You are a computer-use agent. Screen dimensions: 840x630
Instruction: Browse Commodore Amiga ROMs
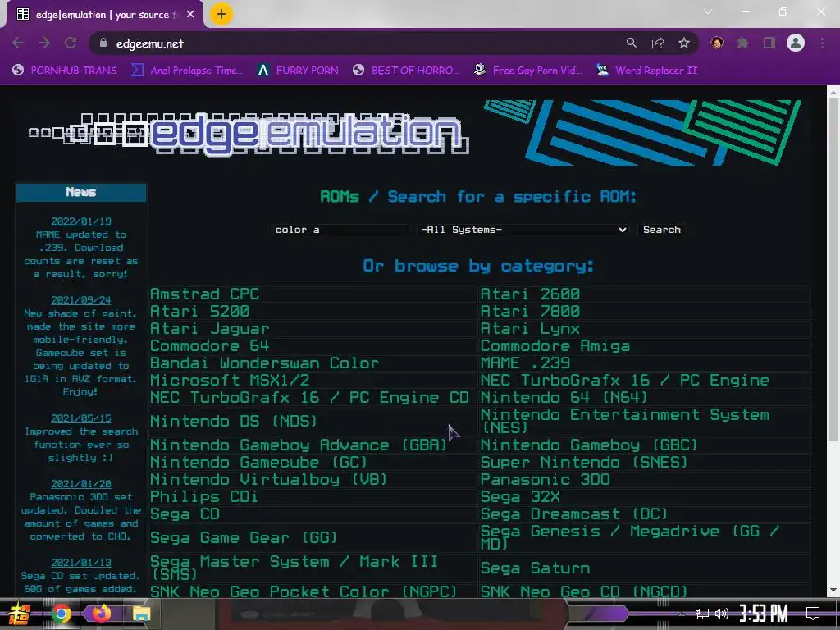click(x=555, y=345)
